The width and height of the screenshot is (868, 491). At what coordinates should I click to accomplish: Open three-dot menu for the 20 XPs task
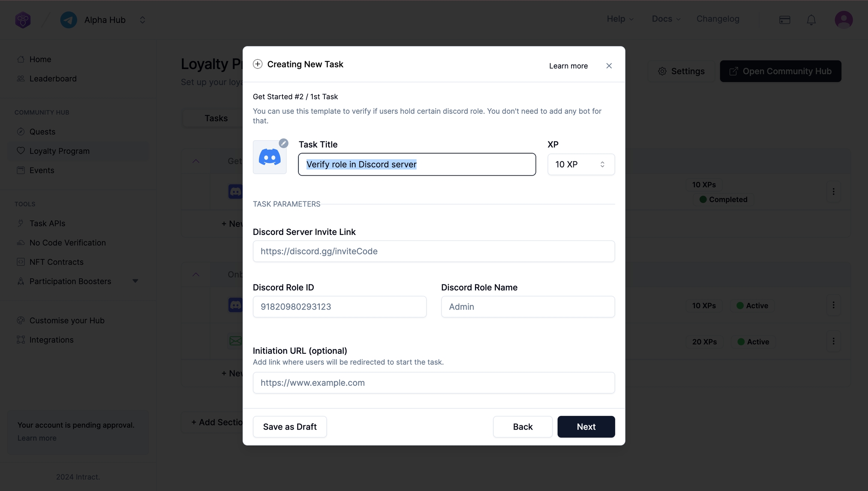(x=833, y=341)
